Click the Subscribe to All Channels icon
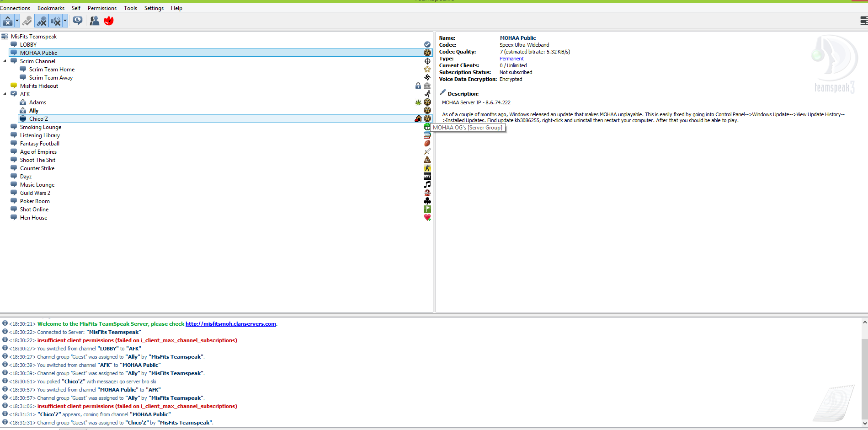Screen dimensions: 868x430 [78, 21]
